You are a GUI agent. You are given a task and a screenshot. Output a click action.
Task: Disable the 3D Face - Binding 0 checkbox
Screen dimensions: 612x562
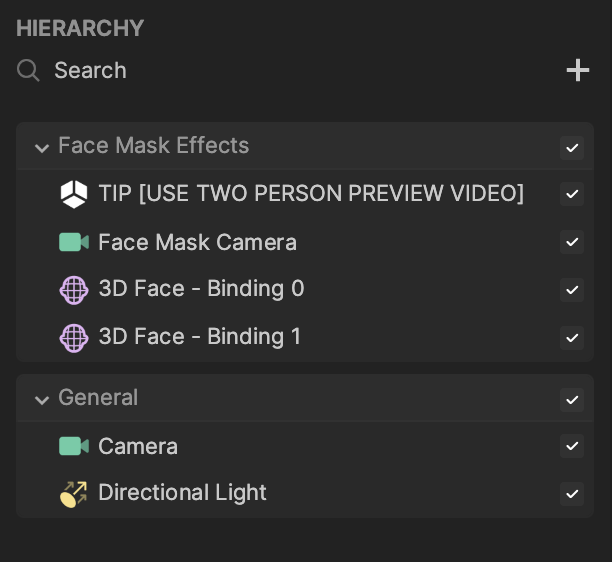[572, 290]
